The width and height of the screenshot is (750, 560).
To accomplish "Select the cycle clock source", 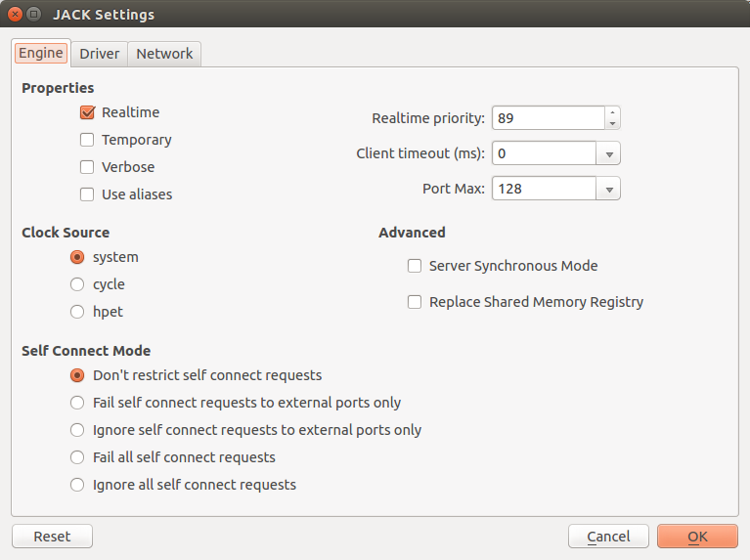I will tap(77, 284).
